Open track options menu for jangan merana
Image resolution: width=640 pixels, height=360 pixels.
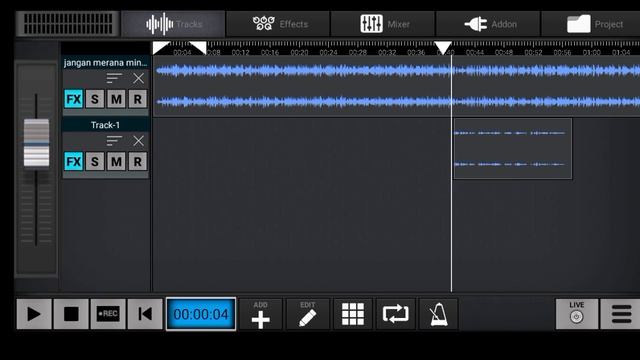114,78
